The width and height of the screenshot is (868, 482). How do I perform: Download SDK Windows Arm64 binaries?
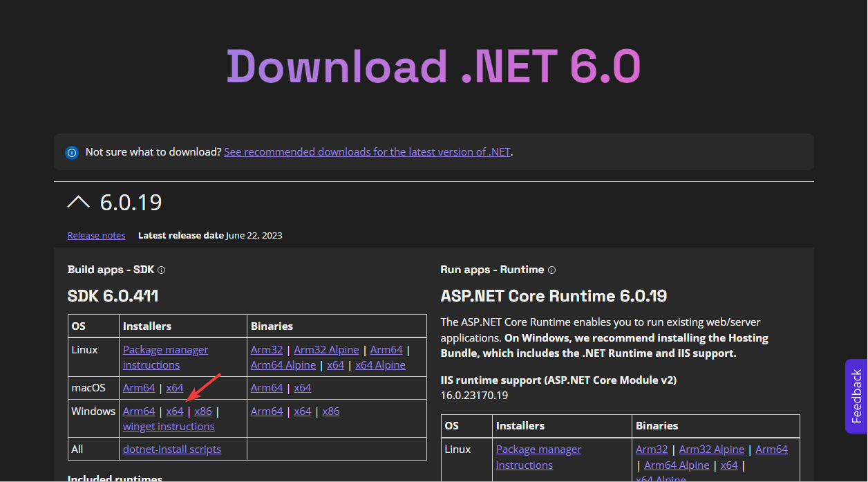(x=267, y=411)
